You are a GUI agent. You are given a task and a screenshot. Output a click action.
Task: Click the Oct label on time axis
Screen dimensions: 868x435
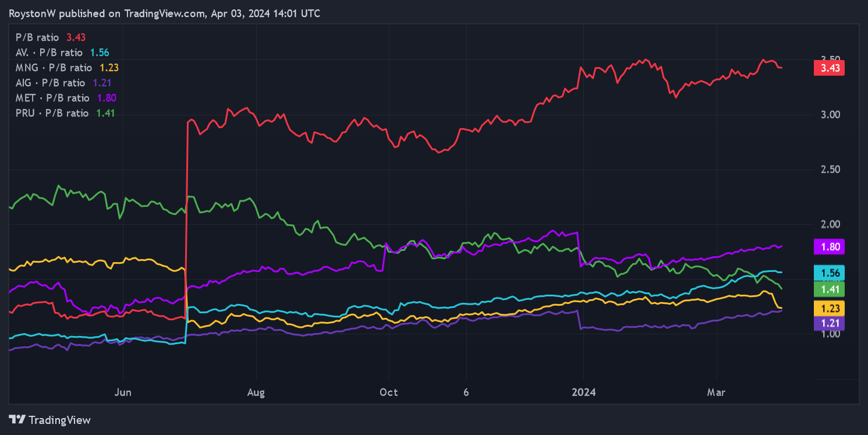coord(388,392)
